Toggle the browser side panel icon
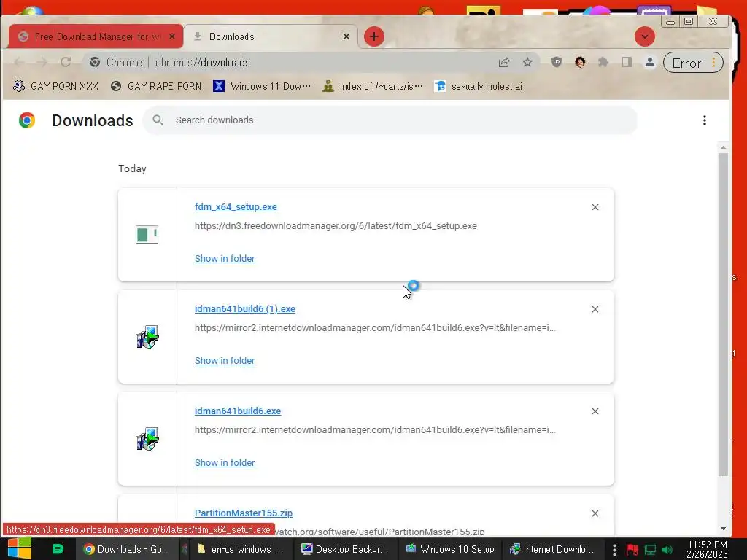Screen dimensions: 747x560 tap(627, 63)
